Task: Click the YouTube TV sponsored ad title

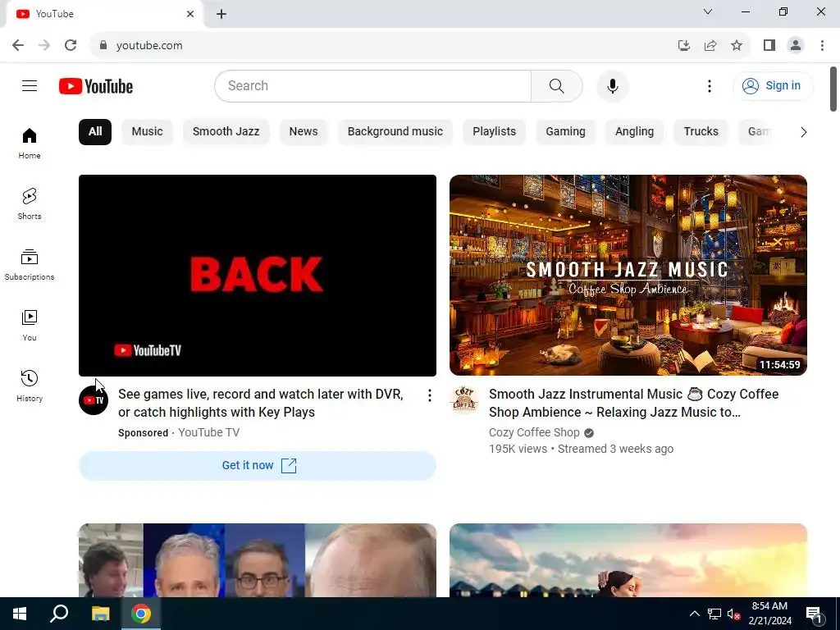Action: (x=261, y=403)
